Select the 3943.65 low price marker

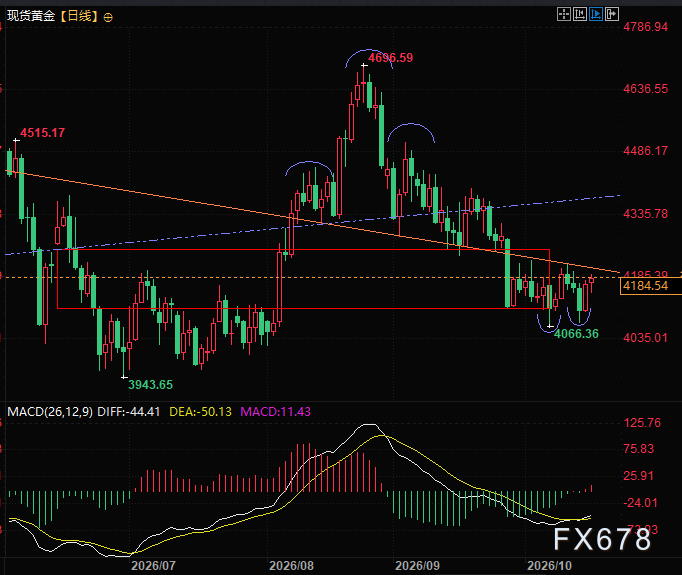[x=150, y=384]
